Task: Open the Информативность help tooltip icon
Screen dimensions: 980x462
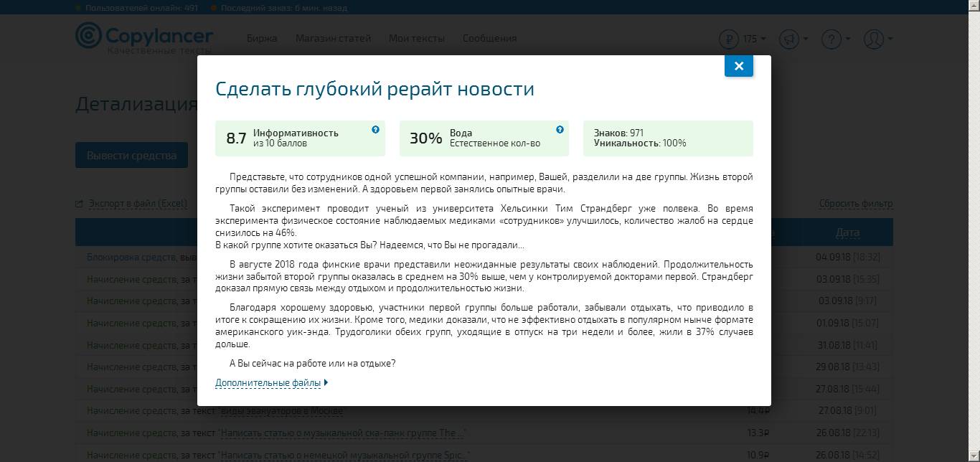Action: [x=375, y=130]
